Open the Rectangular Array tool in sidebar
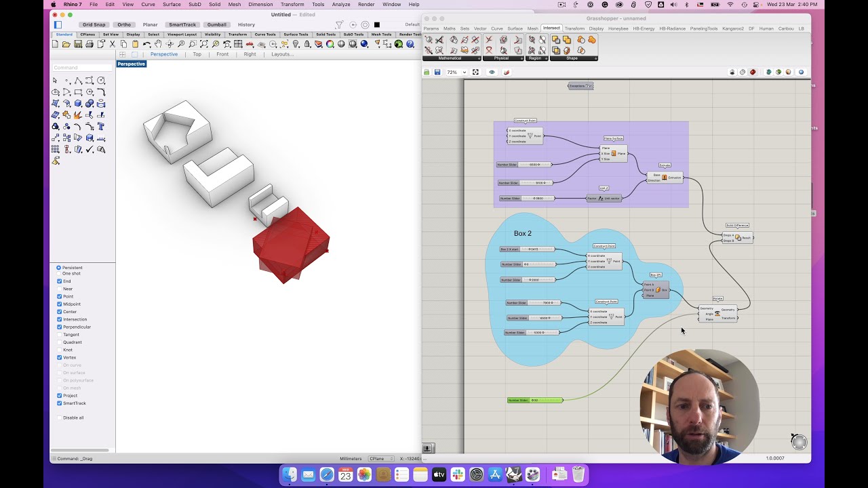This screenshot has height=488, width=868. pyautogui.click(x=55, y=149)
